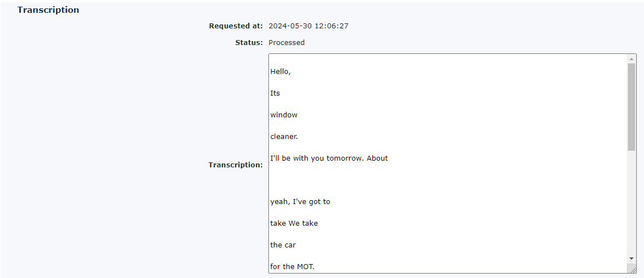Viewport: 644px width, 278px height.
Task: Click "the car" in the transcription text
Action: [x=282, y=245]
